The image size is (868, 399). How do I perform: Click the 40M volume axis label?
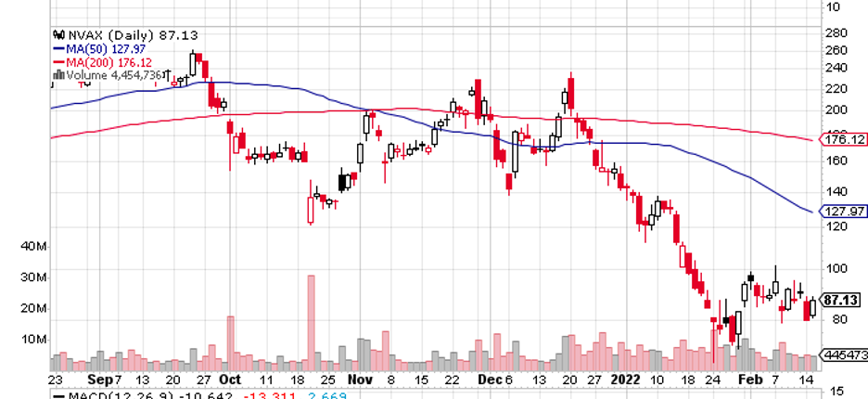tap(34, 246)
